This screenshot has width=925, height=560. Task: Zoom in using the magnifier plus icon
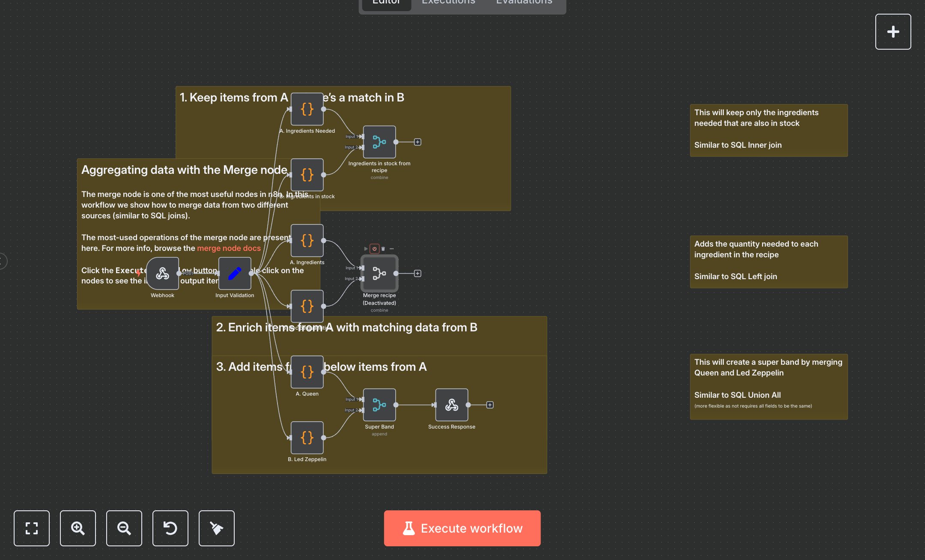pos(78,528)
